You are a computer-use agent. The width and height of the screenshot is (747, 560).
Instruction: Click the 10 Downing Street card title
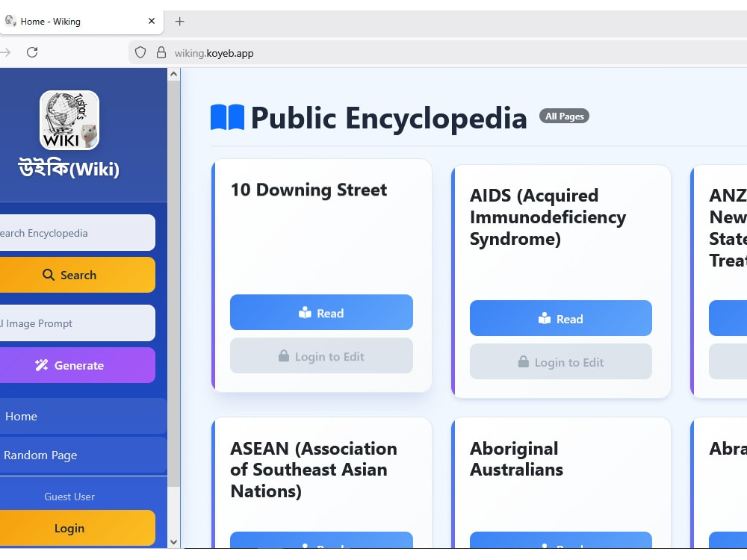pyautogui.click(x=309, y=190)
